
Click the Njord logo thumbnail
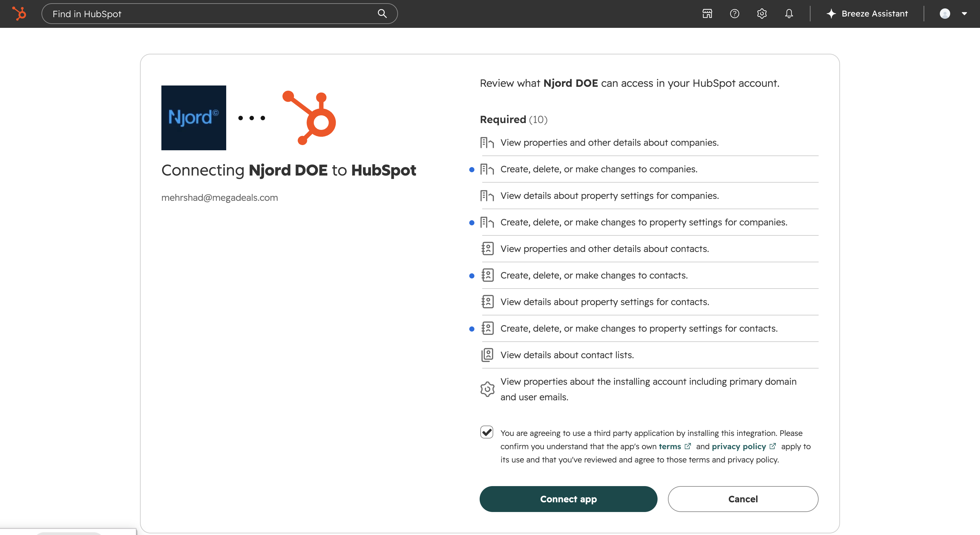pyautogui.click(x=194, y=118)
